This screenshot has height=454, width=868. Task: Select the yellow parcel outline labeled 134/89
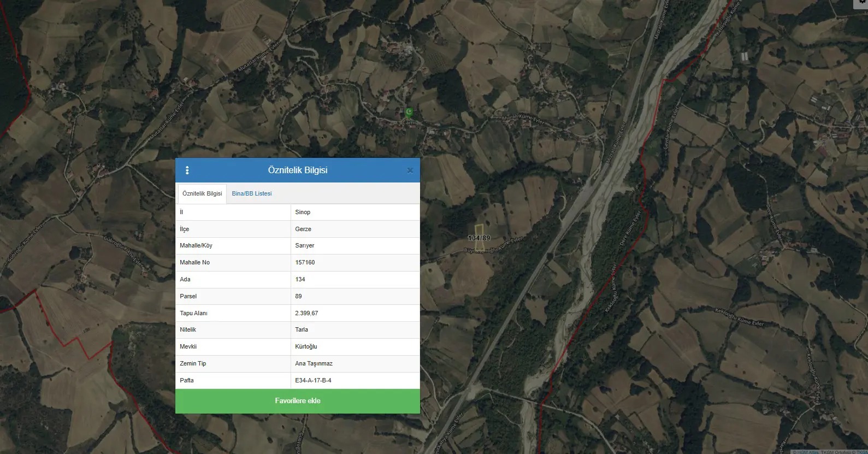point(479,237)
